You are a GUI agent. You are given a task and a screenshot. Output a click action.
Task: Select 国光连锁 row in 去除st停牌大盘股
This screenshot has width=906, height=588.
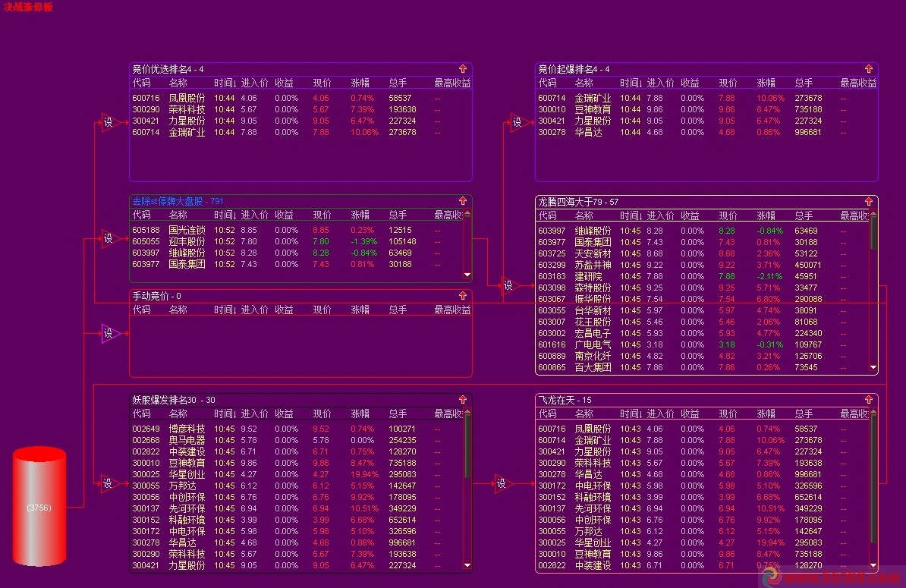point(297,230)
